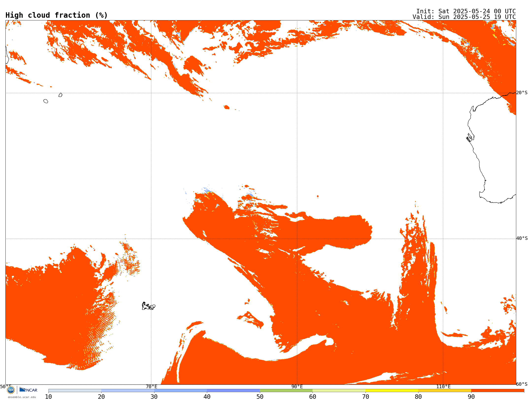Viewport: 532px width, 400px height.
Task: Click the NSF logo icon
Action: (x=11, y=390)
